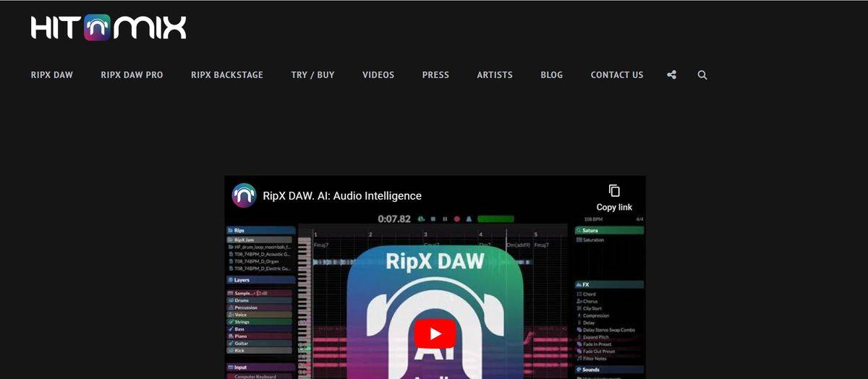This screenshot has height=379, width=868.
Task: Open video title RipX DAW. AI: Audio Intelligence
Action: pos(342,195)
